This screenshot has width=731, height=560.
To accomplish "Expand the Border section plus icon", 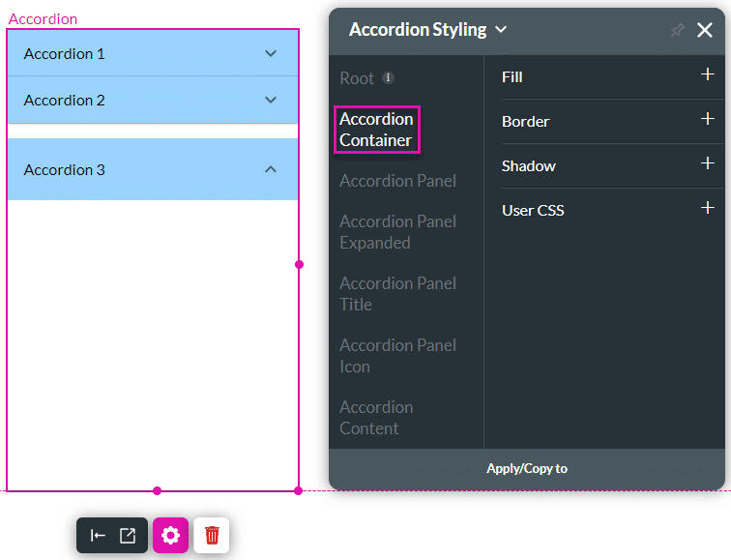I will coord(707,119).
